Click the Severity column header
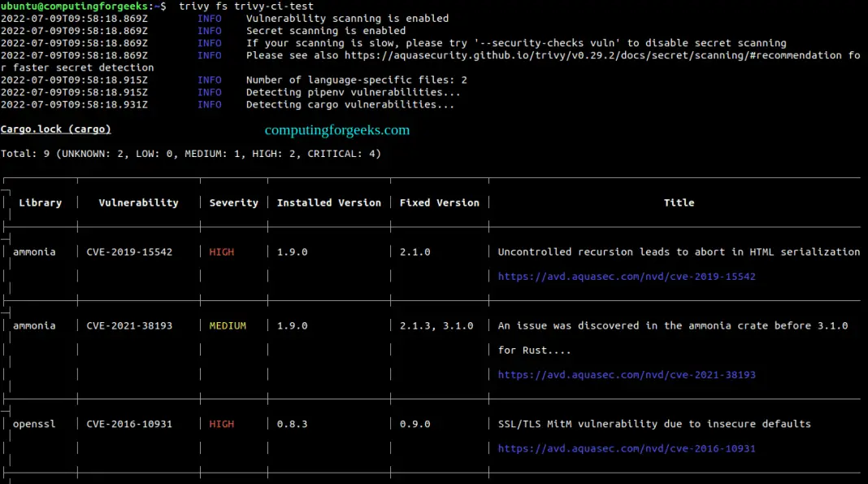The width and height of the screenshot is (868, 484). click(233, 202)
